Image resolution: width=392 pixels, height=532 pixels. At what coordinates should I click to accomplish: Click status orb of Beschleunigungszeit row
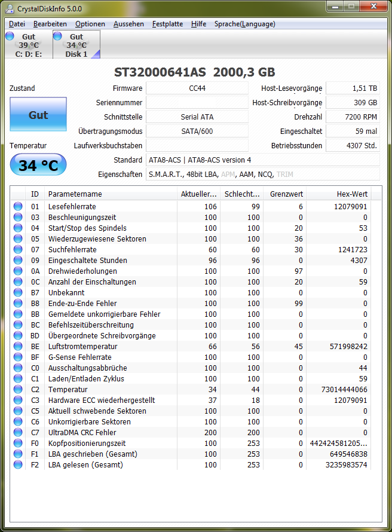(18, 217)
